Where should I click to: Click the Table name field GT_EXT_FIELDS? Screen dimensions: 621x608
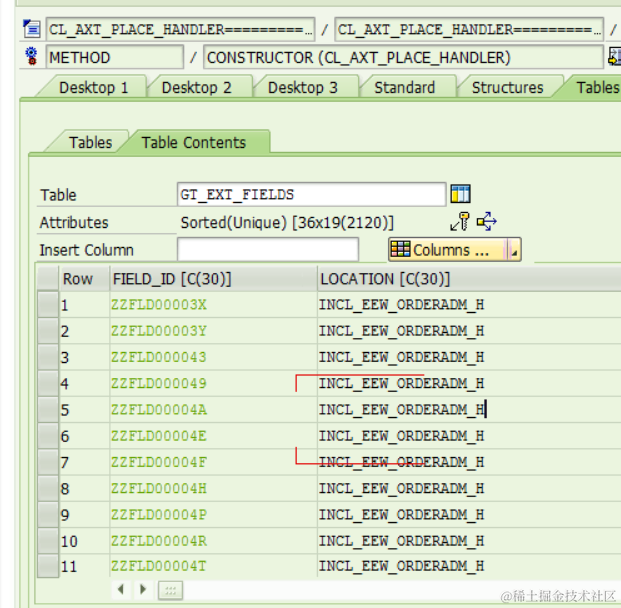click(311, 194)
